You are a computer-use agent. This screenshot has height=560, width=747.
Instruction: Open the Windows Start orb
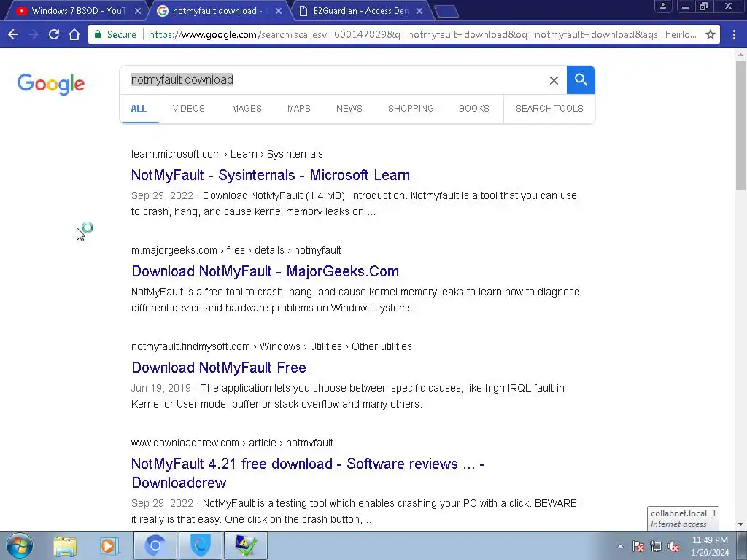[x=19, y=545]
